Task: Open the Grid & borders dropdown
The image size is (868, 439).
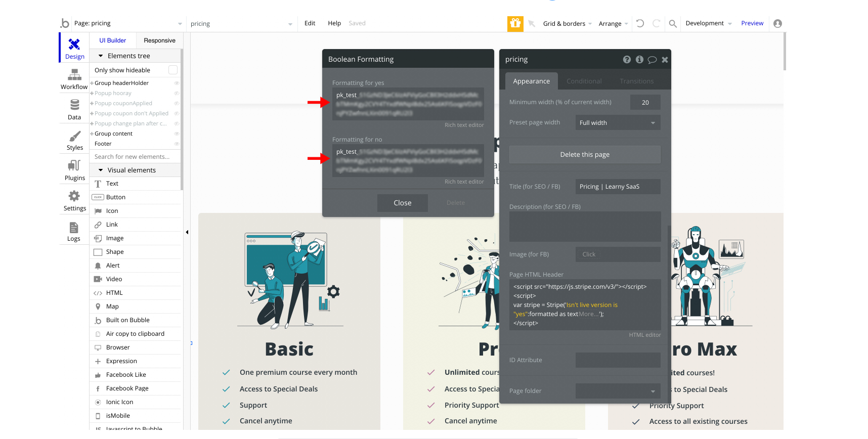Action: coord(567,24)
